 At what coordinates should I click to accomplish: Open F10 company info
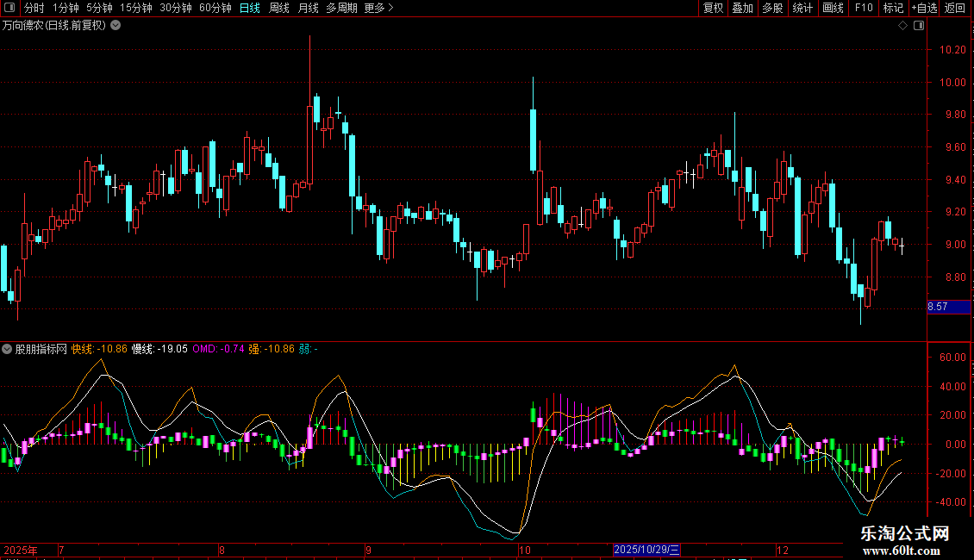point(864,8)
